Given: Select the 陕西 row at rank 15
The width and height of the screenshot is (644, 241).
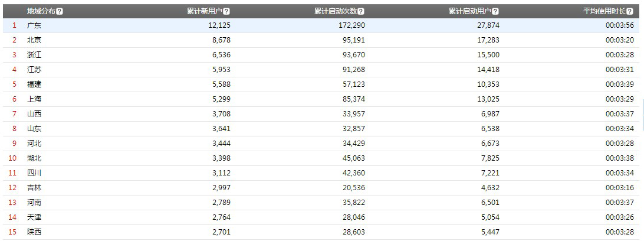Looking at the screenshot, I should [x=34, y=232].
